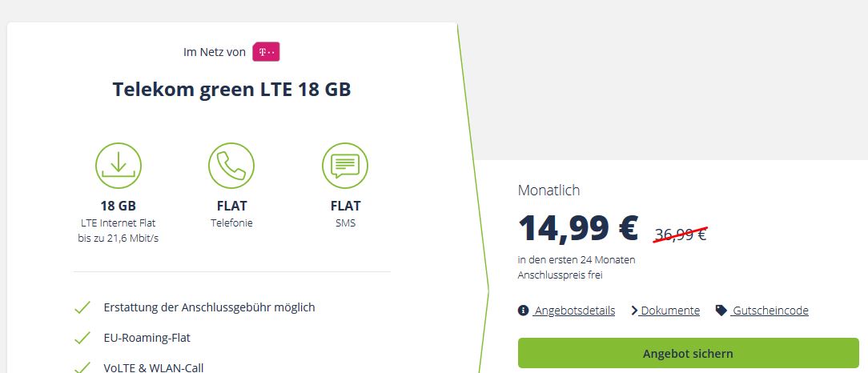Click the checkmark next to VoLTE & WLAN-Call
This screenshot has width=868, height=373.
[x=82, y=367]
